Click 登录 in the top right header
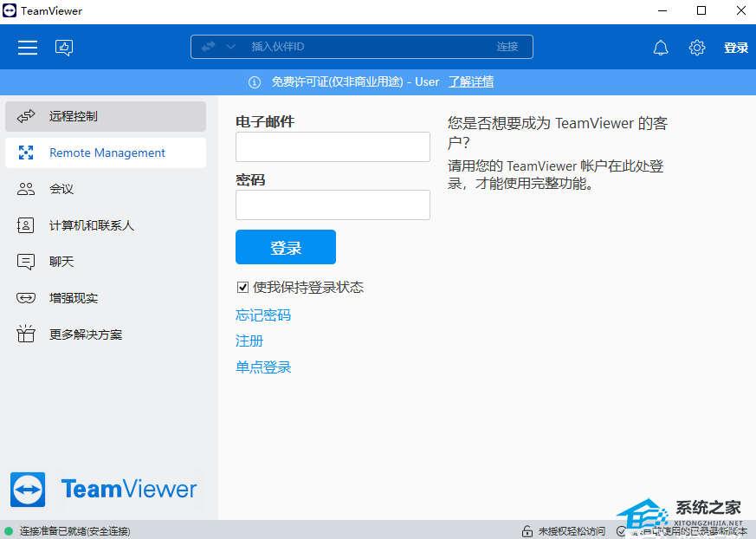 pos(736,48)
